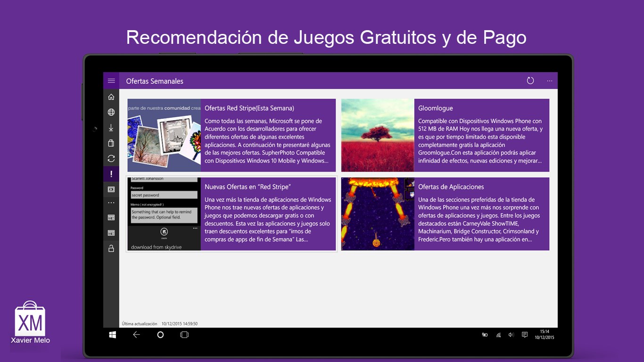
Task: Open more options in the title bar
Action: pos(550,81)
